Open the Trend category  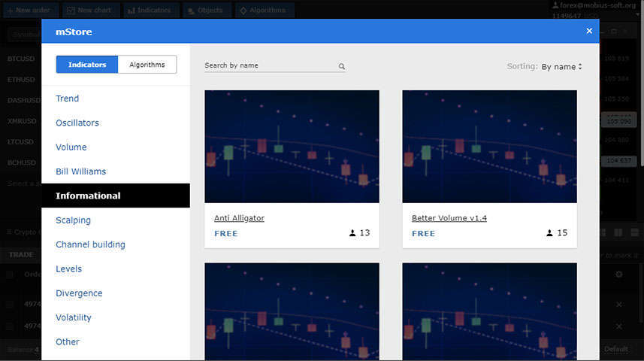(68, 99)
